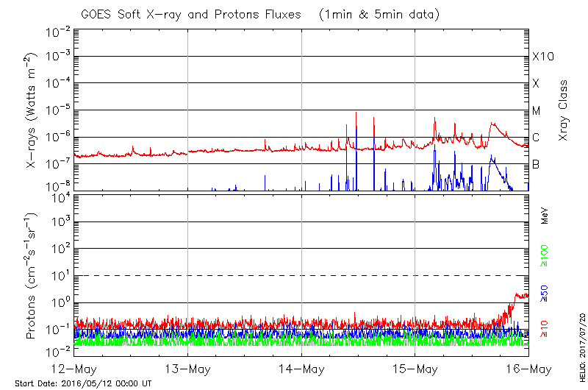Click the X10 flare class label
The image size is (588, 390).
coord(542,57)
